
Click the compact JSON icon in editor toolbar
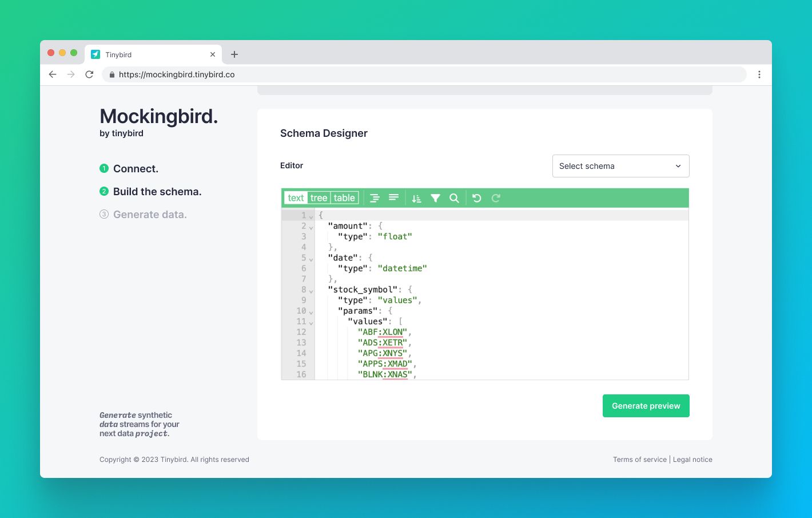click(x=393, y=198)
